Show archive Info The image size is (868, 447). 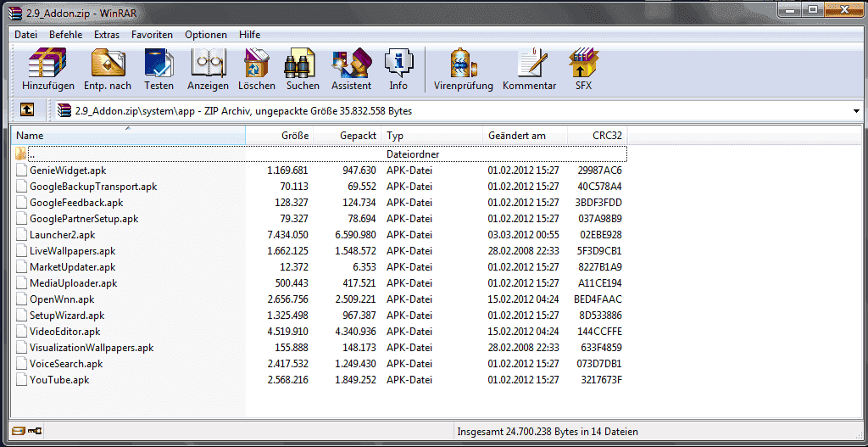tap(398, 70)
